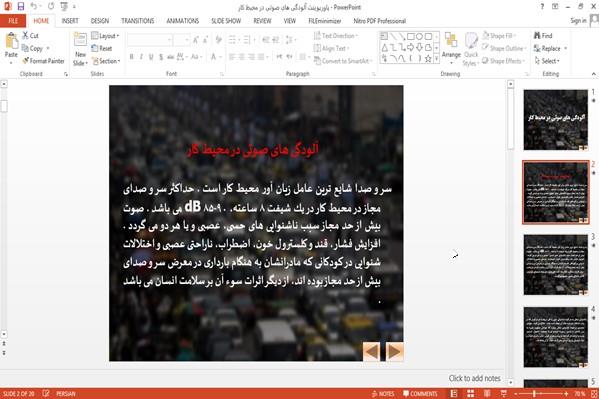Toggle the Notes pane in status bar
The height and width of the screenshot is (399, 599).
[x=383, y=394]
